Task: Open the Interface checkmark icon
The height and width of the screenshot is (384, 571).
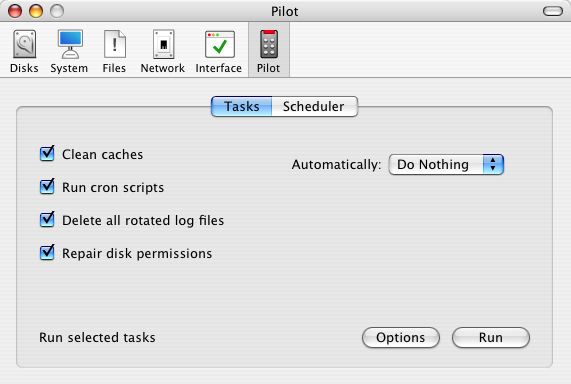Action: (x=220, y=44)
